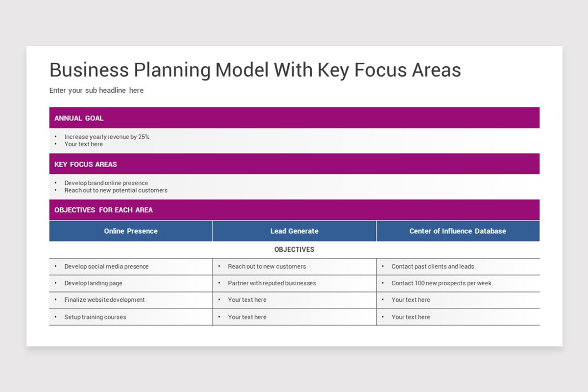
Task: Click the 'Setup training courses' cell
Action: (x=131, y=317)
